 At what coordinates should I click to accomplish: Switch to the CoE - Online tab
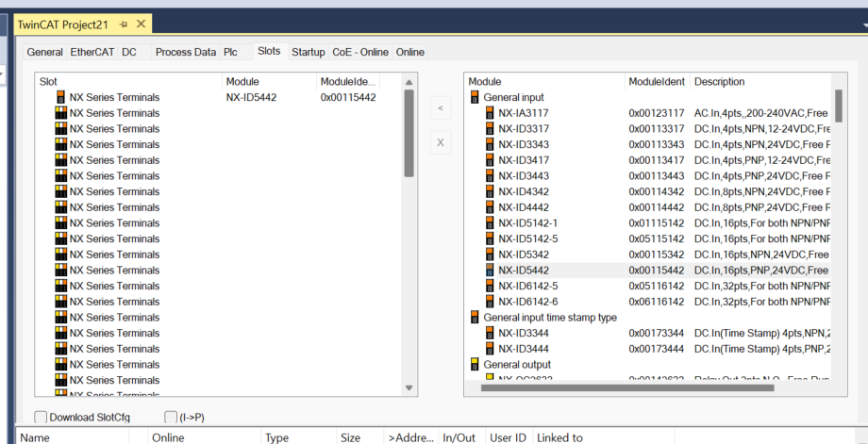point(360,52)
